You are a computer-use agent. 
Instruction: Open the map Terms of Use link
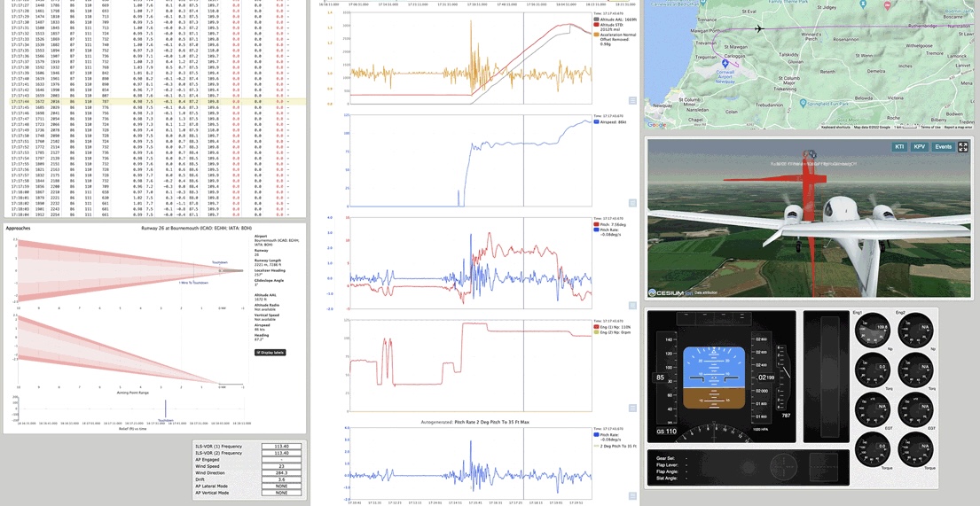(930, 128)
